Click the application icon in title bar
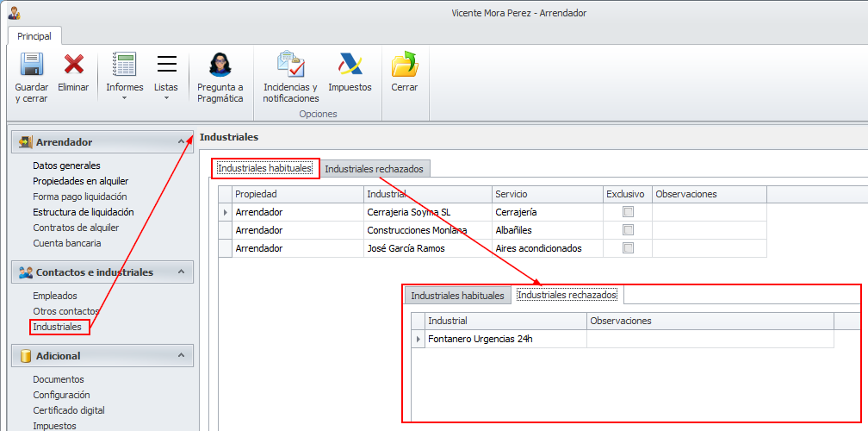868x431 pixels. tap(13, 13)
